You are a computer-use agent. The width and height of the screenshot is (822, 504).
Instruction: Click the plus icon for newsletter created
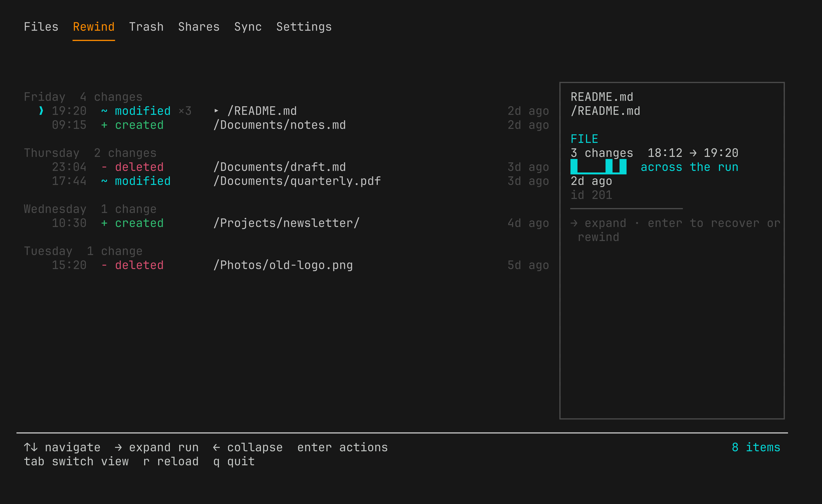point(104,223)
